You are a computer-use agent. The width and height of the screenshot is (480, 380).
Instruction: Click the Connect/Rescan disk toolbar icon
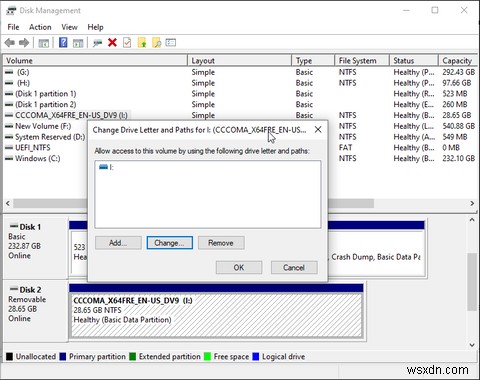tap(97, 43)
